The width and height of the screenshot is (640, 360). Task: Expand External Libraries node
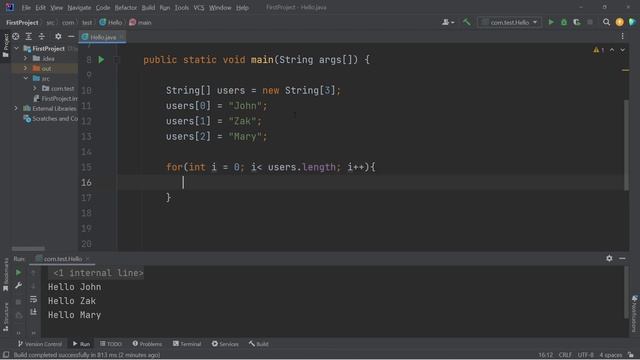(16, 109)
